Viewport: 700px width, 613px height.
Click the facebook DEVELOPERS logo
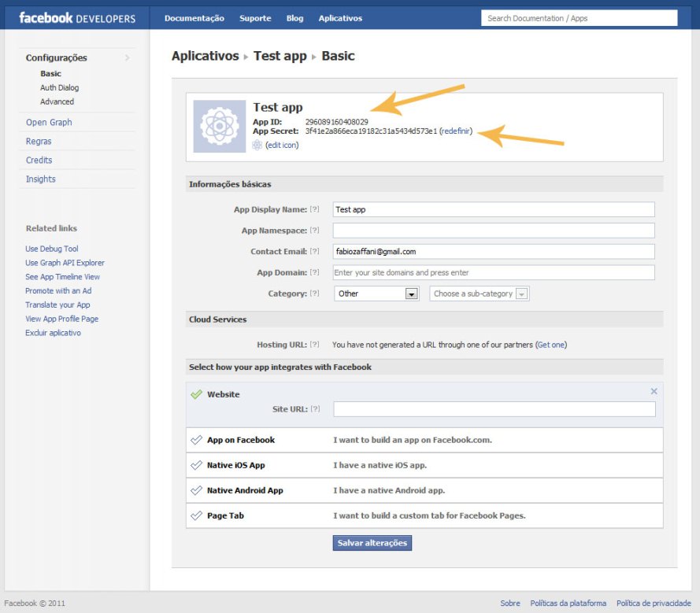(x=77, y=18)
